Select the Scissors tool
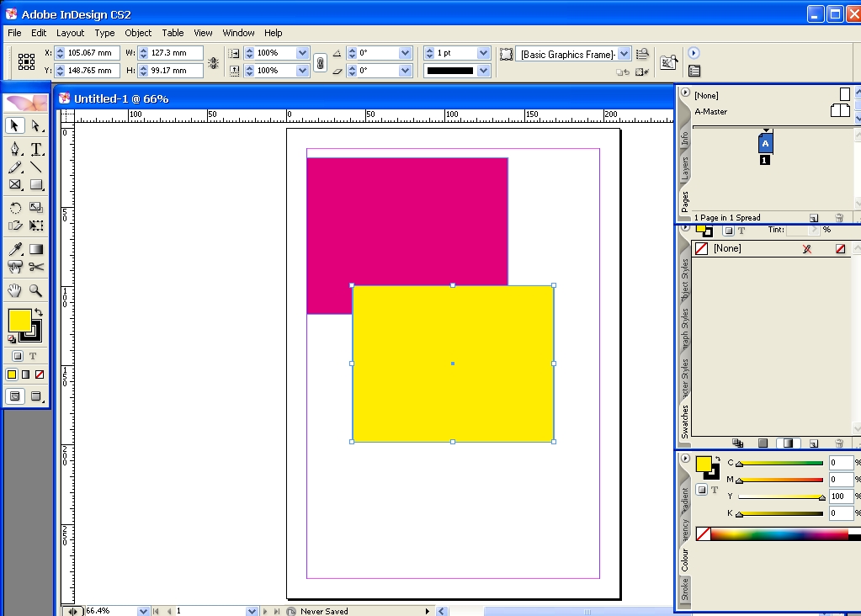The width and height of the screenshot is (861, 616). [35, 267]
